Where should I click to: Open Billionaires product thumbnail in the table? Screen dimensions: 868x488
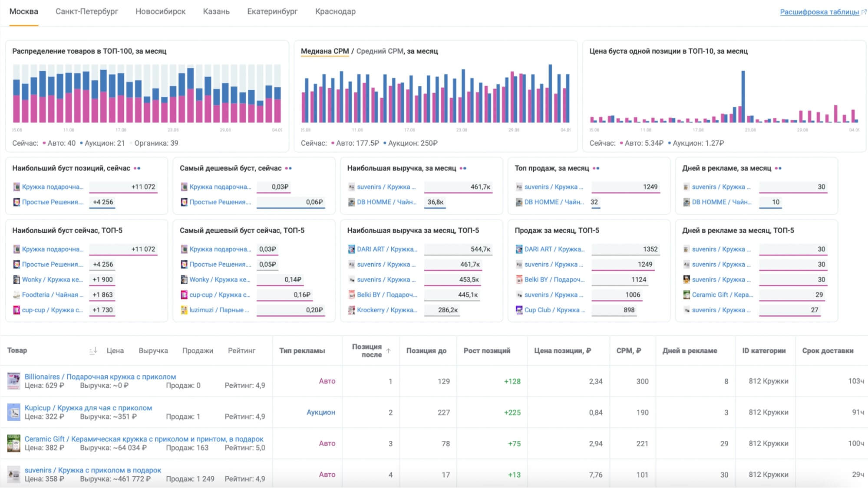[x=14, y=381]
